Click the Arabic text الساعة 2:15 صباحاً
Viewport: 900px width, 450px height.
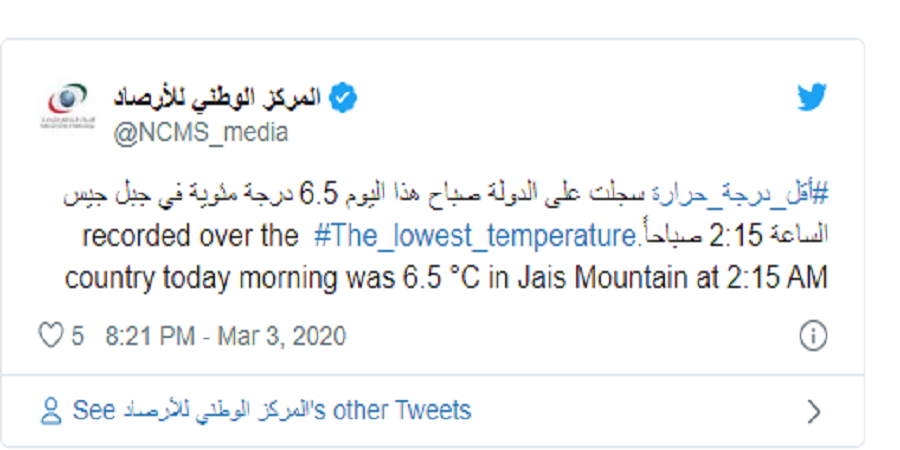click(x=734, y=236)
